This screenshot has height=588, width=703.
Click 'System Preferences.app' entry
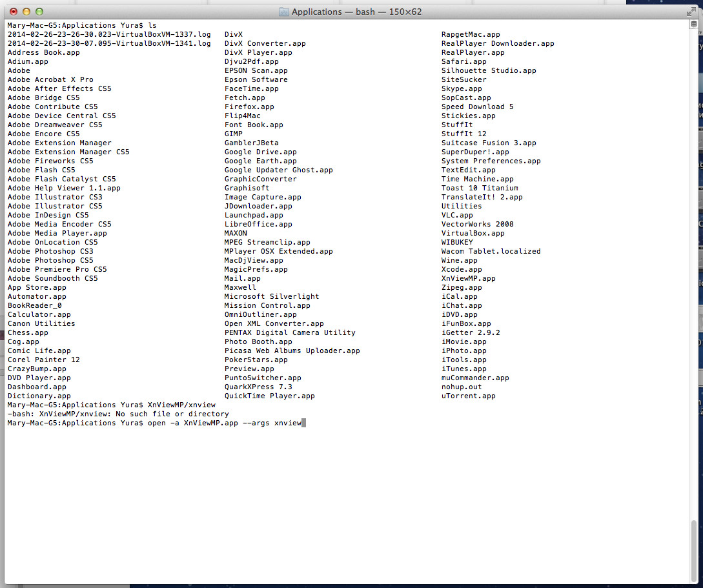click(491, 161)
